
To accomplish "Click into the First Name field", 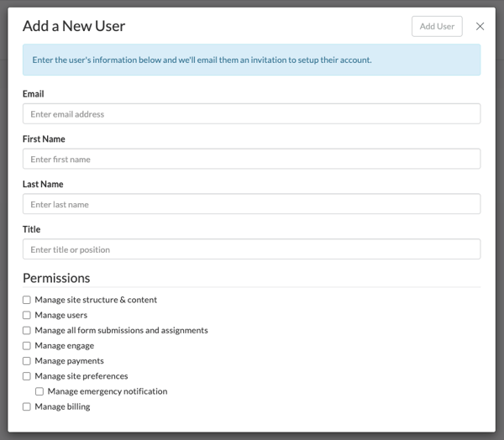I will [x=252, y=159].
